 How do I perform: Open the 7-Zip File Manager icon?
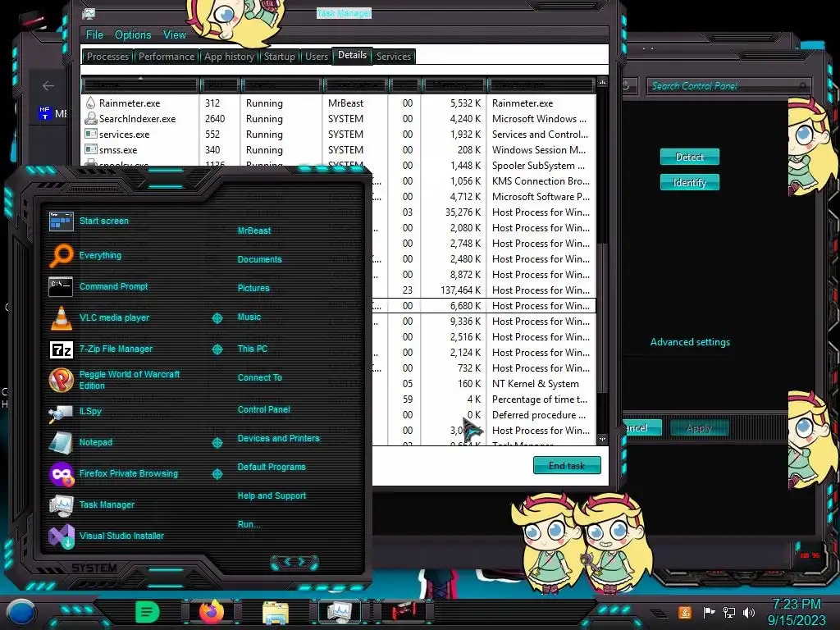pos(61,349)
